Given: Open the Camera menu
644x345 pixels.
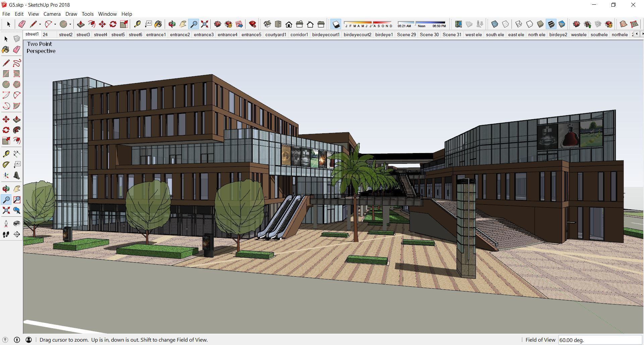Looking at the screenshot, I should click(52, 14).
